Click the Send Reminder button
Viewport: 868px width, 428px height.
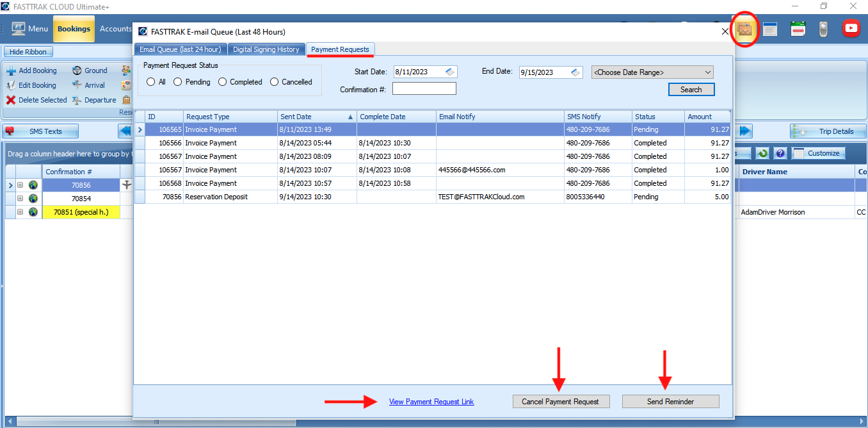(x=670, y=401)
